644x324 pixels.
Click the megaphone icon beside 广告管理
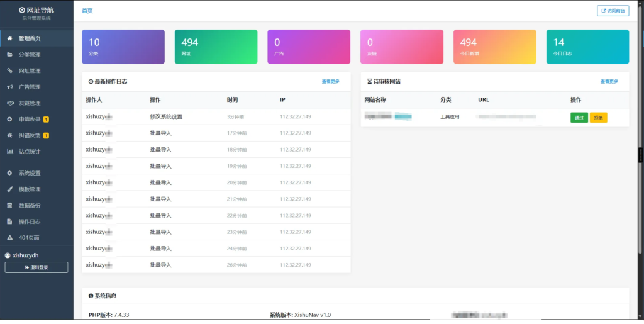coord(10,87)
